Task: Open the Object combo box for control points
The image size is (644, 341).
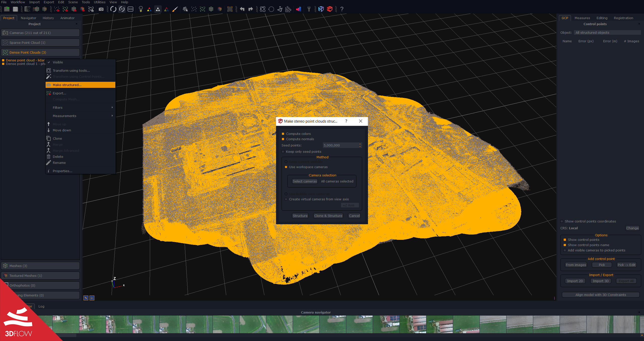Action: coord(607,32)
